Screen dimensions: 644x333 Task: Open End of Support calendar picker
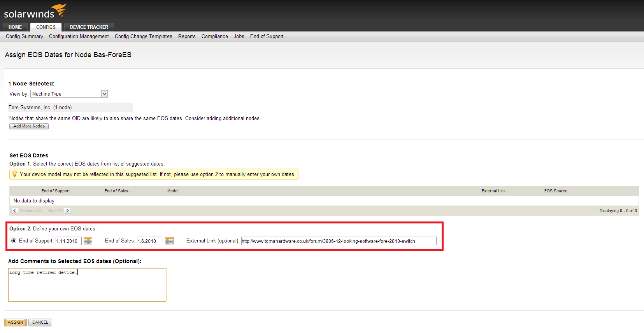click(88, 241)
